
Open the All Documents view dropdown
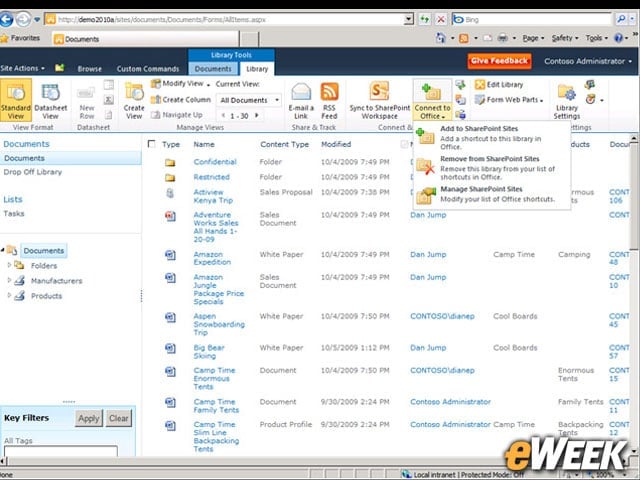pos(249,100)
